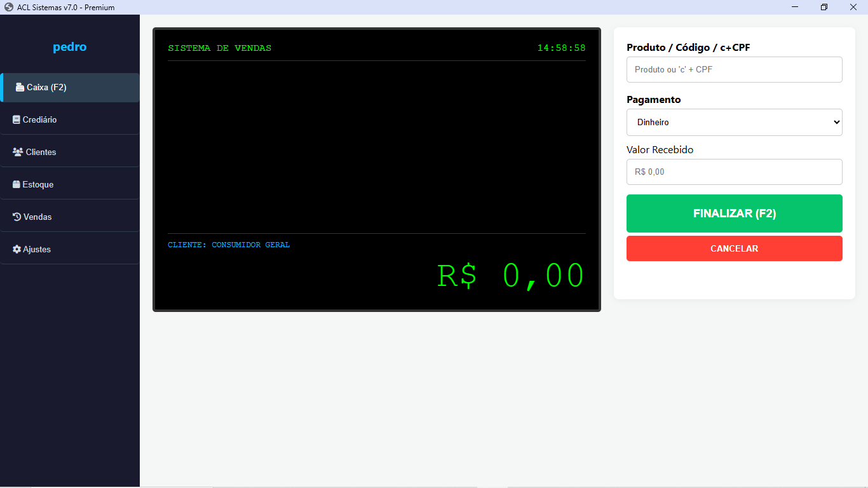868x488 pixels.
Task: Click the book icon beside Crediário
Action: click(x=17, y=119)
